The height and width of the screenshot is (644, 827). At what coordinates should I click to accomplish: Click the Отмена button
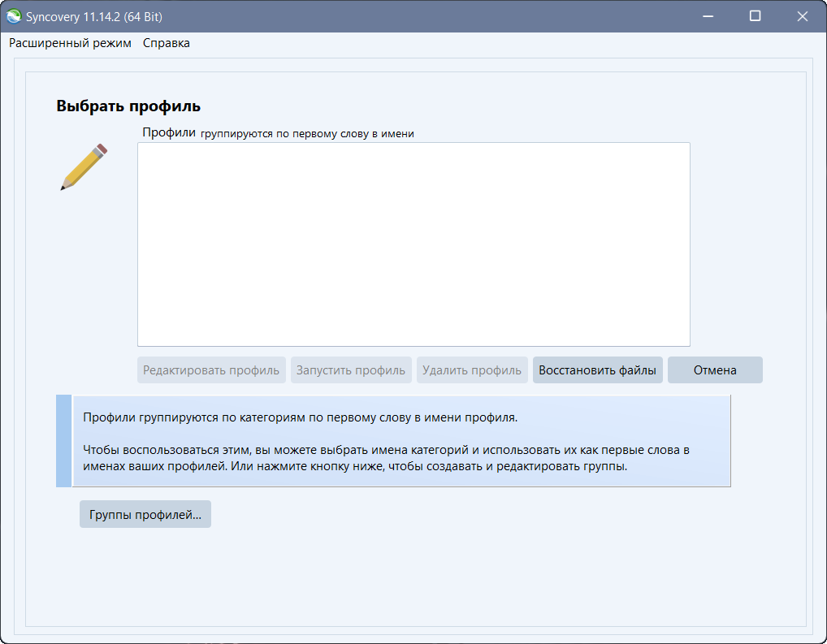(x=715, y=370)
